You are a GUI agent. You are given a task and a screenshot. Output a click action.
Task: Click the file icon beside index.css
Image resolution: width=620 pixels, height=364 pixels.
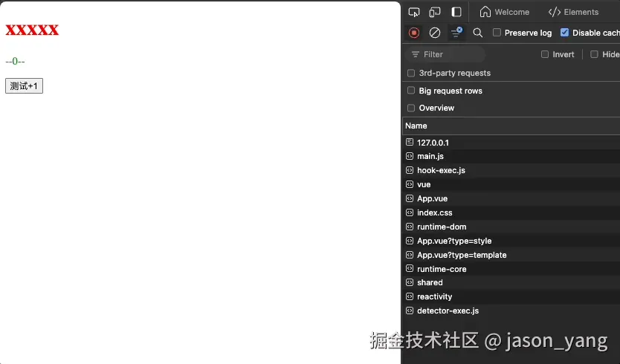pyautogui.click(x=410, y=212)
